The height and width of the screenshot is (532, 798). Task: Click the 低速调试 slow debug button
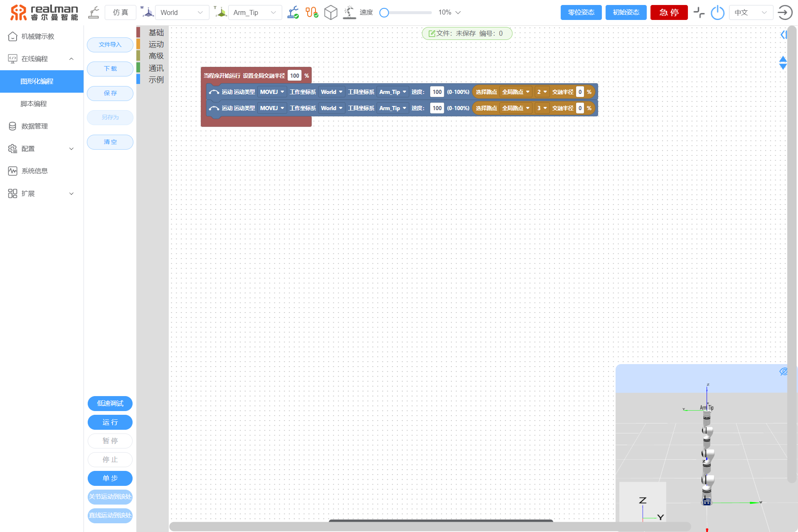(x=111, y=404)
